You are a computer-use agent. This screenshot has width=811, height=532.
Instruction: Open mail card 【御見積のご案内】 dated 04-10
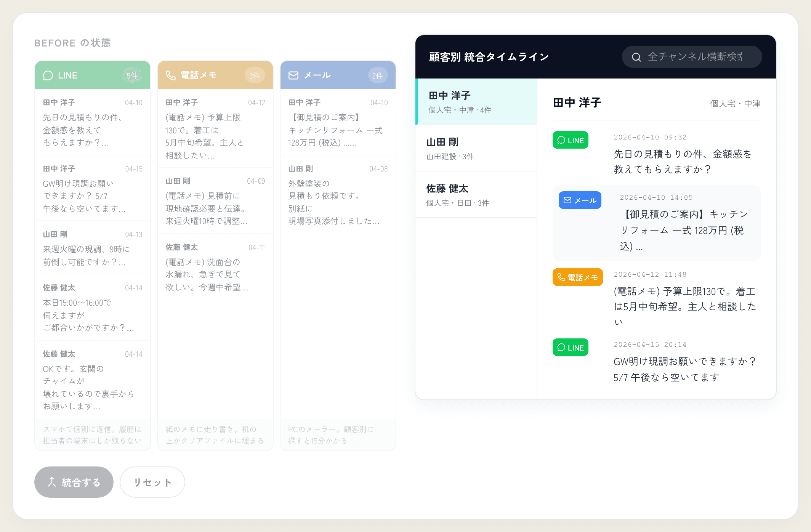pos(338,122)
